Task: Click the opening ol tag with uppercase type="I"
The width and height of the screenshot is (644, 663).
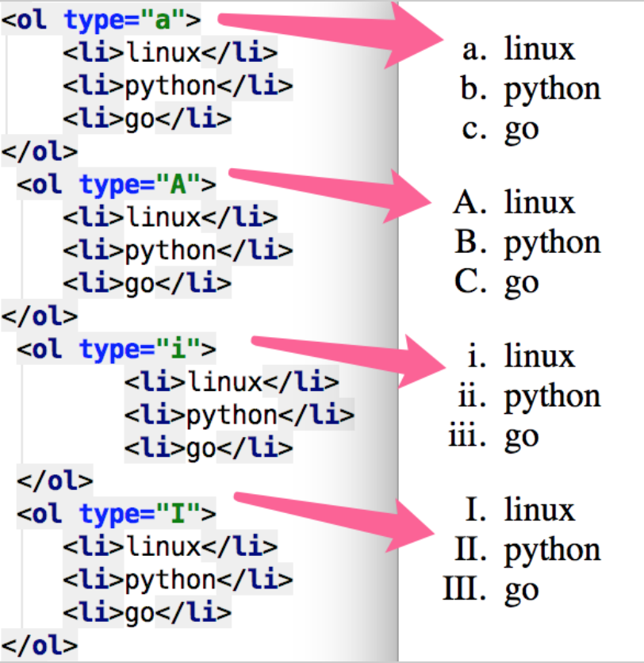Action: 116,513
